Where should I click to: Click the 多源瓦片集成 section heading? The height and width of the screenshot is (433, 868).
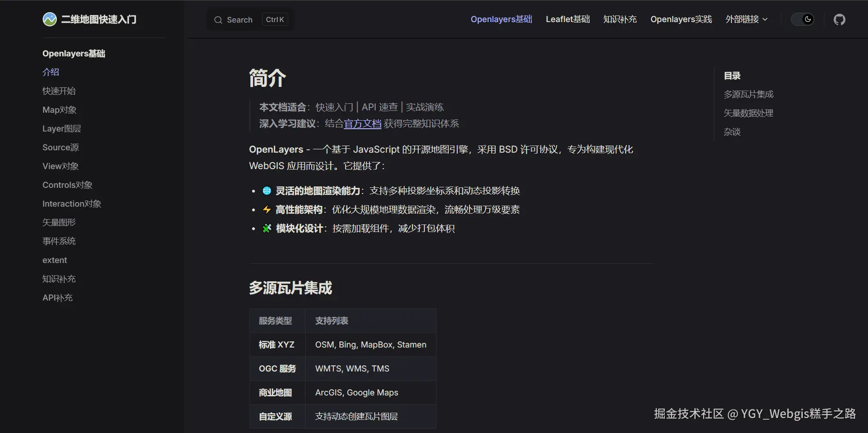click(x=291, y=287)
